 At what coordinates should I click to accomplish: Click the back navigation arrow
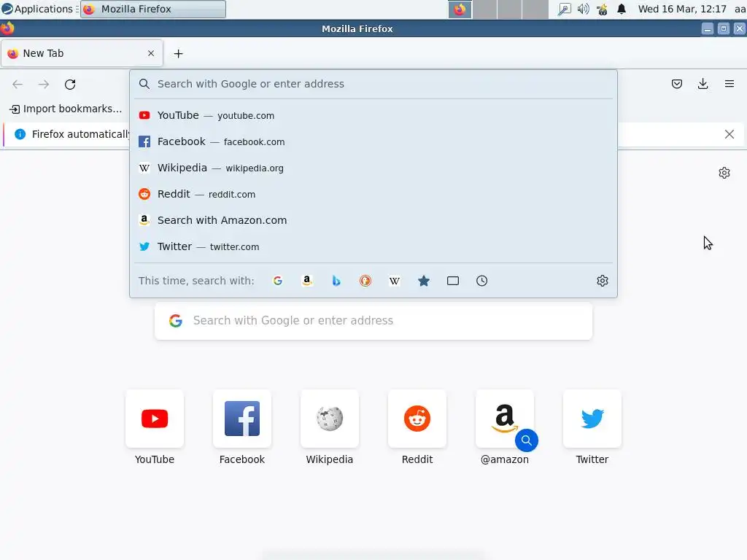pyautogui.click(x=18, y=85)
